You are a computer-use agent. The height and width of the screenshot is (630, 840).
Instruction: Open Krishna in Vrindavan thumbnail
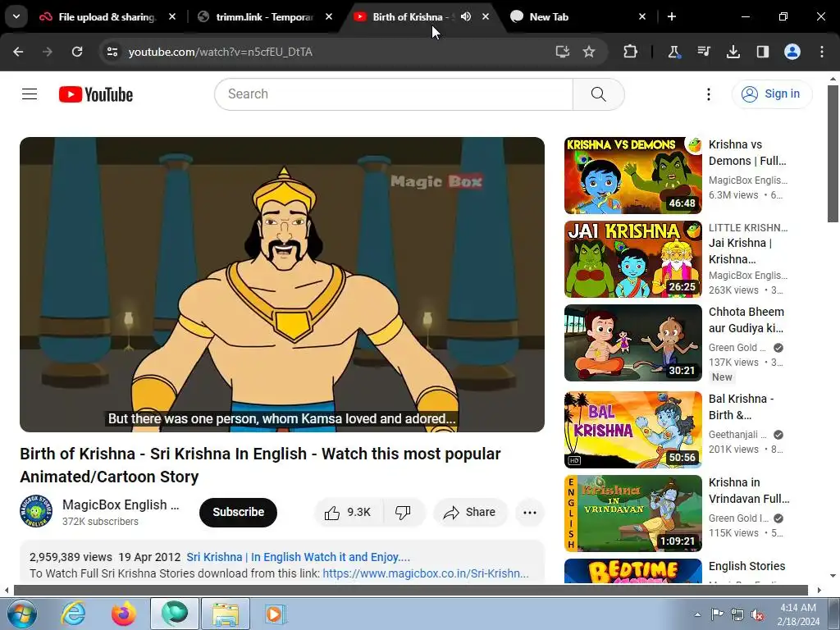coord(632,514)
